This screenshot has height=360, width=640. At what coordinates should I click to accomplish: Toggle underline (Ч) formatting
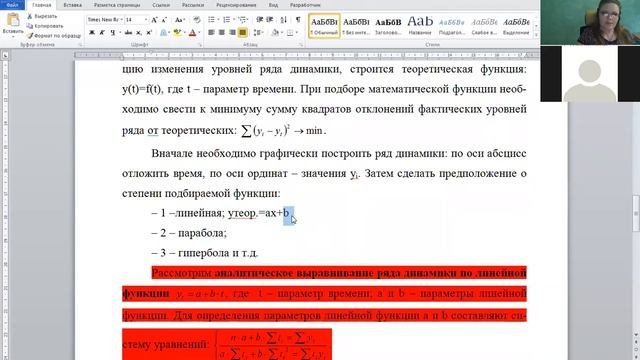113,33
